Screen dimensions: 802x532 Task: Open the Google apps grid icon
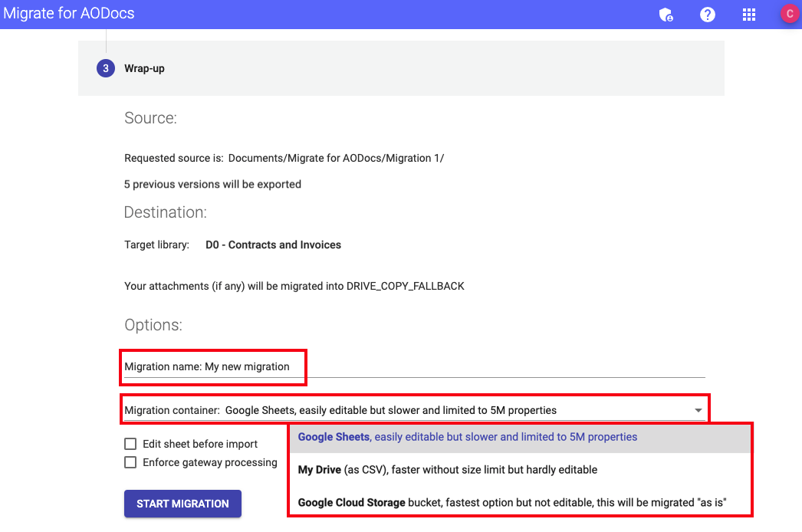[x=749, y=15]
